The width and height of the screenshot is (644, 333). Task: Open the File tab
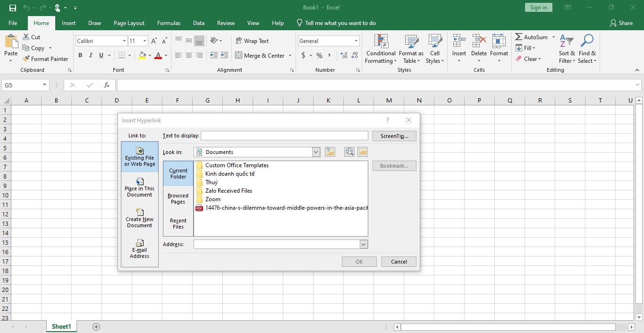(13, 23)
